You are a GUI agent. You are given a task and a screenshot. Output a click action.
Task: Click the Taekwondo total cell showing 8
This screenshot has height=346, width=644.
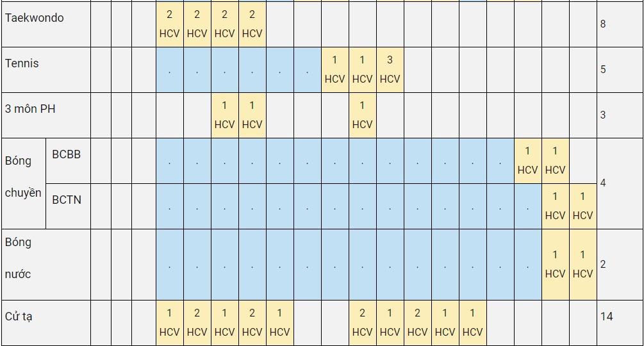620,24
